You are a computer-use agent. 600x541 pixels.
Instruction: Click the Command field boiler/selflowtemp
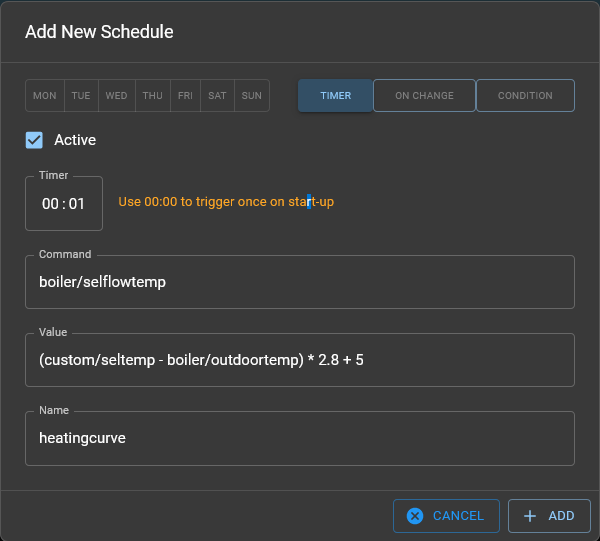[300, 282]
